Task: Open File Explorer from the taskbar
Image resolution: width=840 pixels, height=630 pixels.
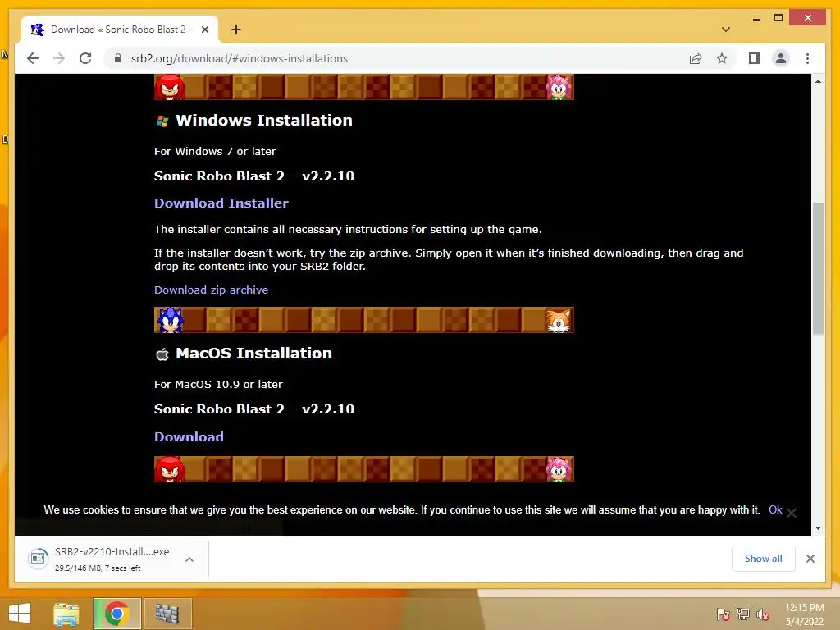Action: [66, 614]
